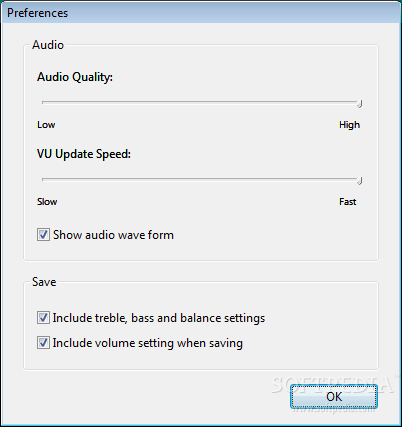This screenshot has height=427, width=402.
Task: Click the 'Include treble, bass and balance settings' text
Action: (x=159, y=318)
